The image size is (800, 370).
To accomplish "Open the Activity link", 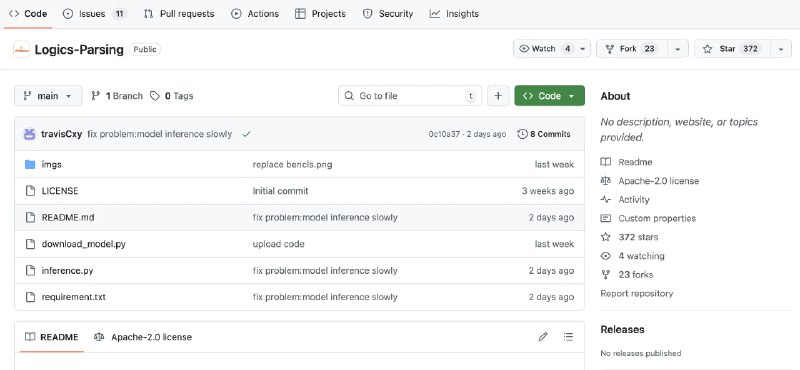I will [x=625, y=200].
